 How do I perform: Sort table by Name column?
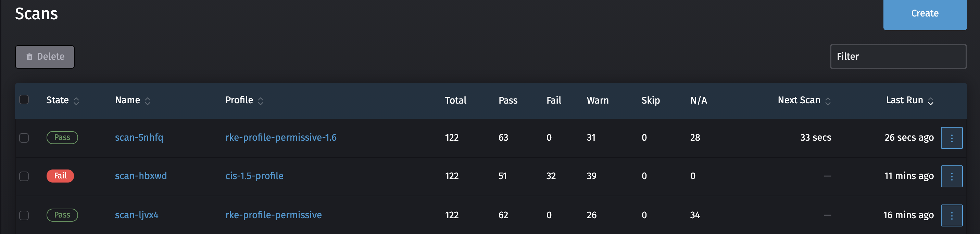(128, 100)
